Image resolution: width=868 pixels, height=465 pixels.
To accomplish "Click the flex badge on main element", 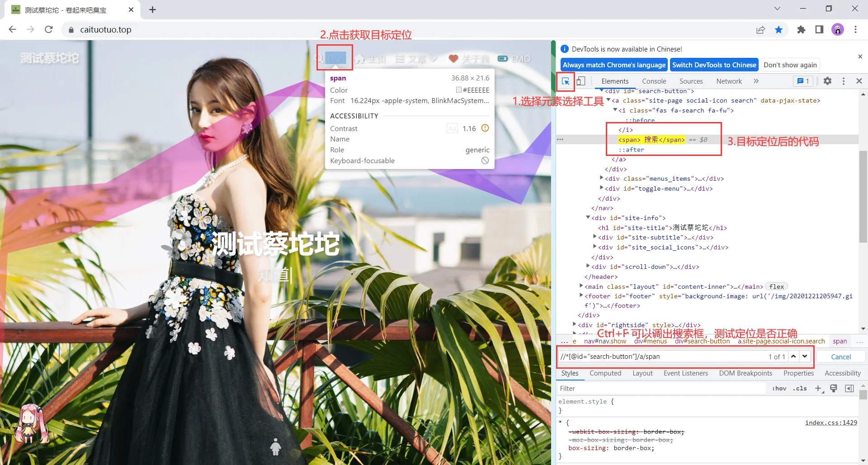I will [x=777, y=287].
